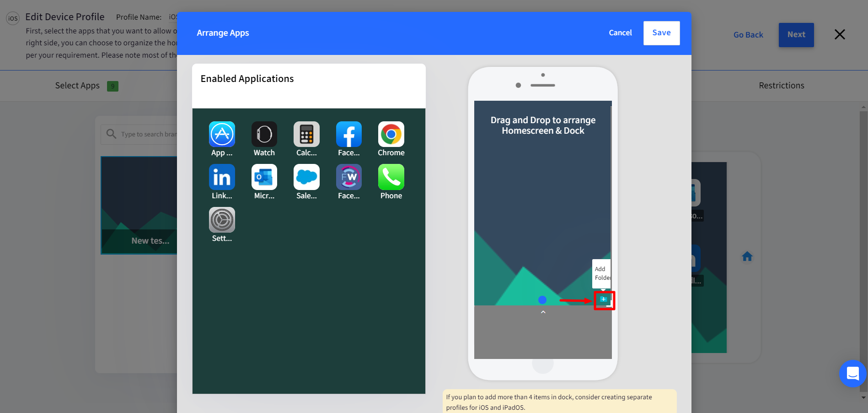This screenshot has height=413, width=868.
Task: Select the New tes... branding thumbnail
Action: [139, 205]
